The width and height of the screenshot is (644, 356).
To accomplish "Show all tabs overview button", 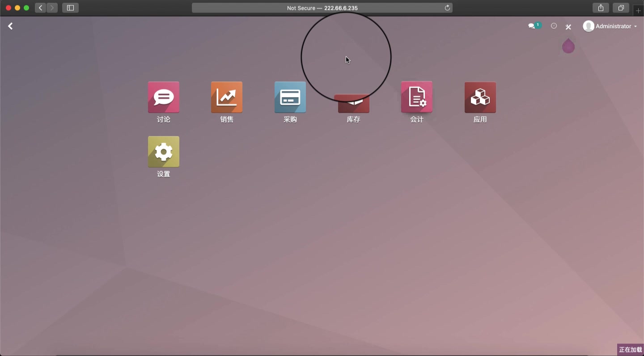I will [x=621, y=8].
